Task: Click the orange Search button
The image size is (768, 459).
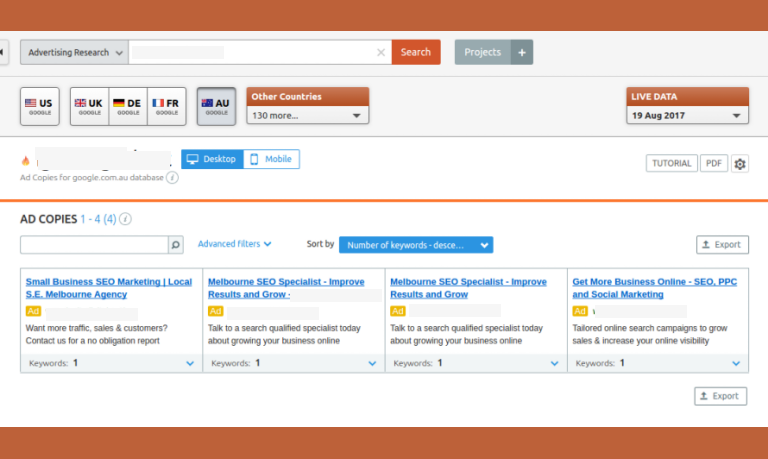Action: (x=416, y=53)
